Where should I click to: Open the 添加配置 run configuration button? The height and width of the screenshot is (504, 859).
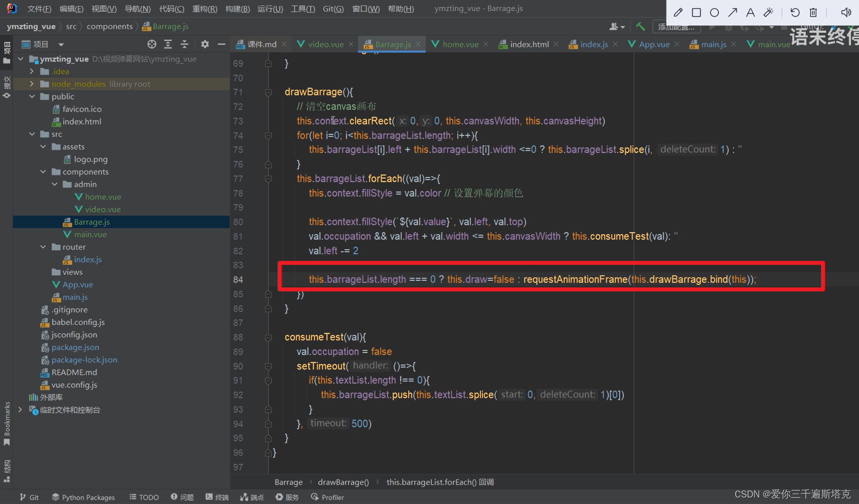pos(676,27)
